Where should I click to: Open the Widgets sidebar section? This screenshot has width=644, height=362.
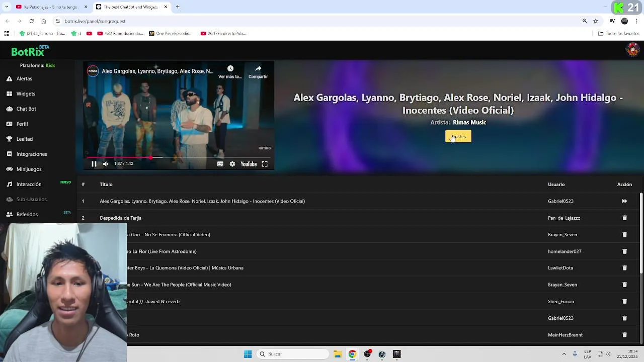26,94
